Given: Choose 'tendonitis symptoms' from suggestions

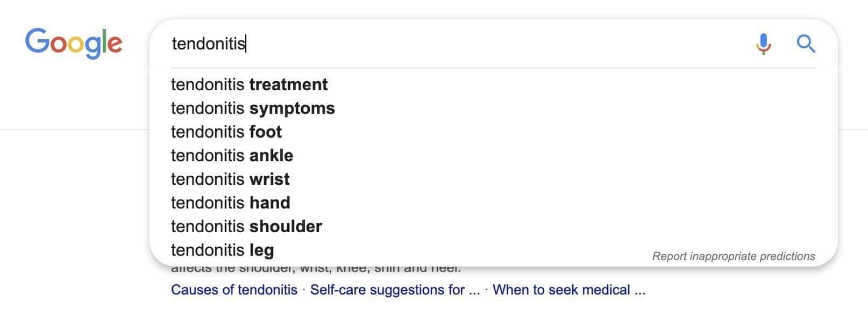Looking at the screenshot, I should pos(252,108).
